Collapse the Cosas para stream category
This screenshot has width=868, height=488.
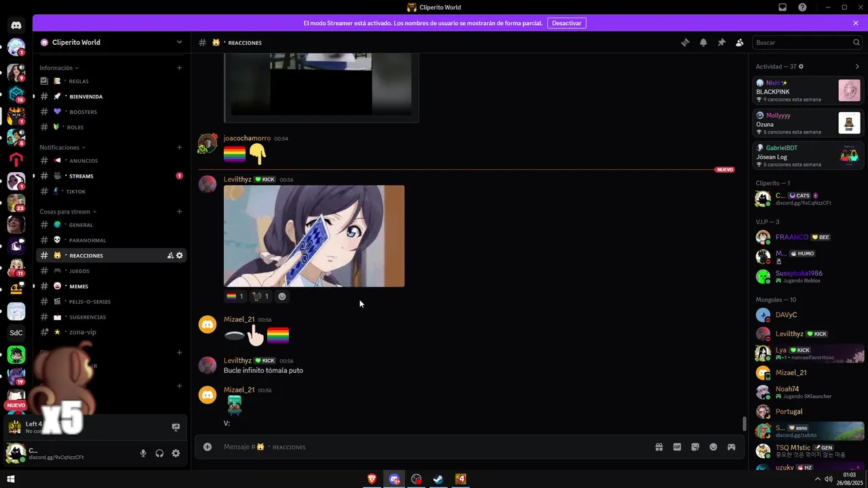68,211
